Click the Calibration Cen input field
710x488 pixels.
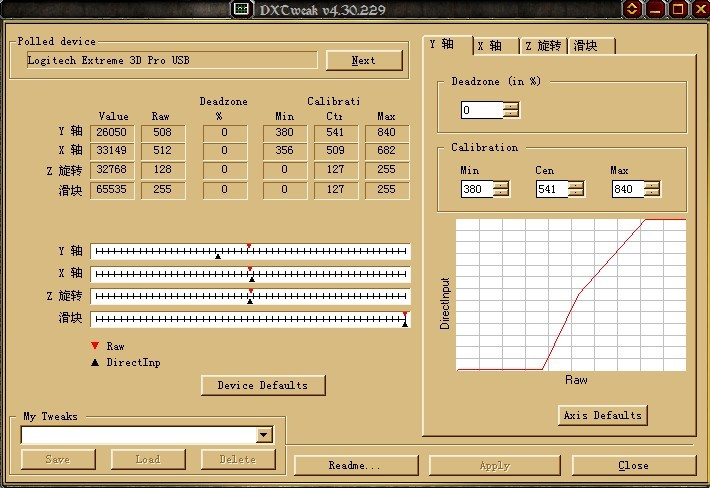click(x=551, y=189)
